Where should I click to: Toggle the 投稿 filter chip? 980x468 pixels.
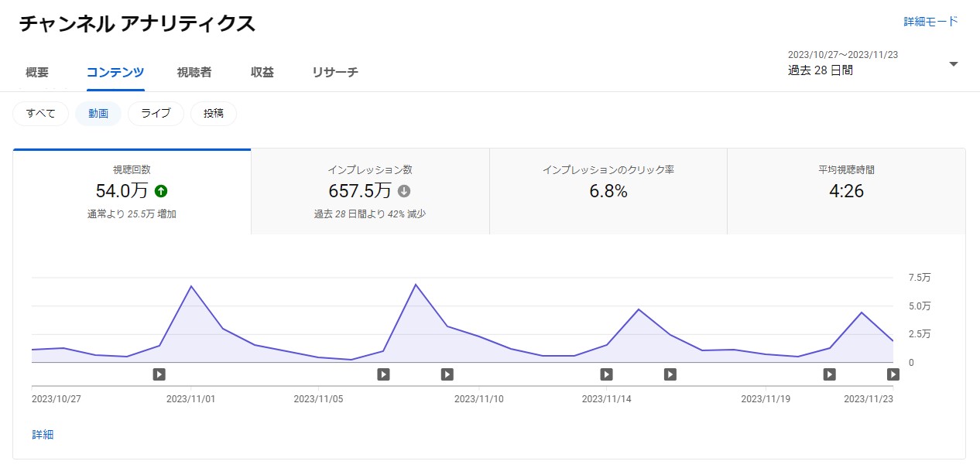214,114
